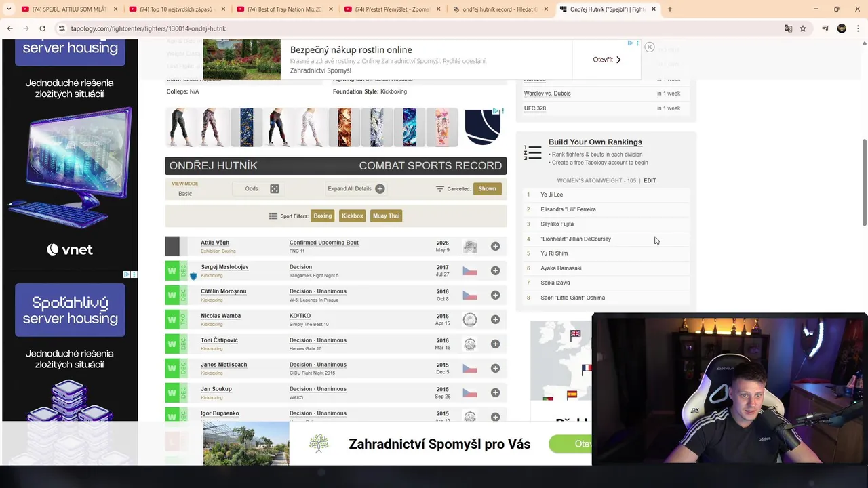This screenshot has height=488, width=868.
Task: Open Igor Bugaenko fighter link
Action: pyautogui.click(x=220, y=413)
